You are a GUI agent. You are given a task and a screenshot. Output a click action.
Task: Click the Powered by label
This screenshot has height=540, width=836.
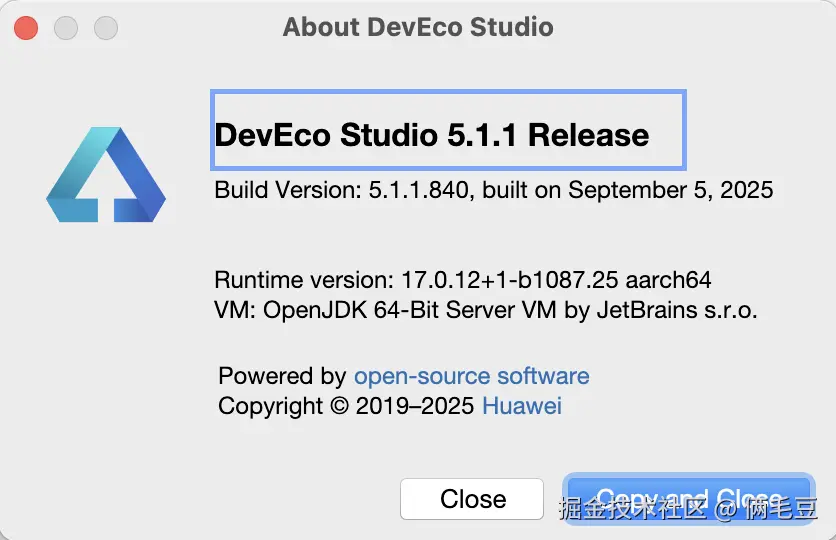point(282,376)
